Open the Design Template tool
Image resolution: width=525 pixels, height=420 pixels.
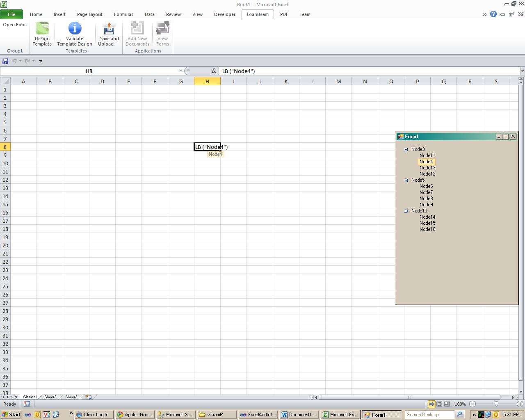tap(42, 34)
